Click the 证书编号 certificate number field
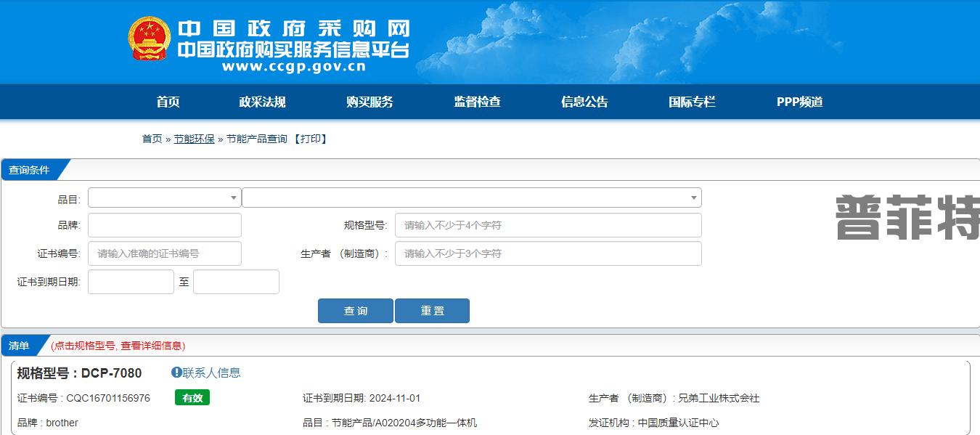This screenshot has width=980, height=435. (x=164, y=253)
